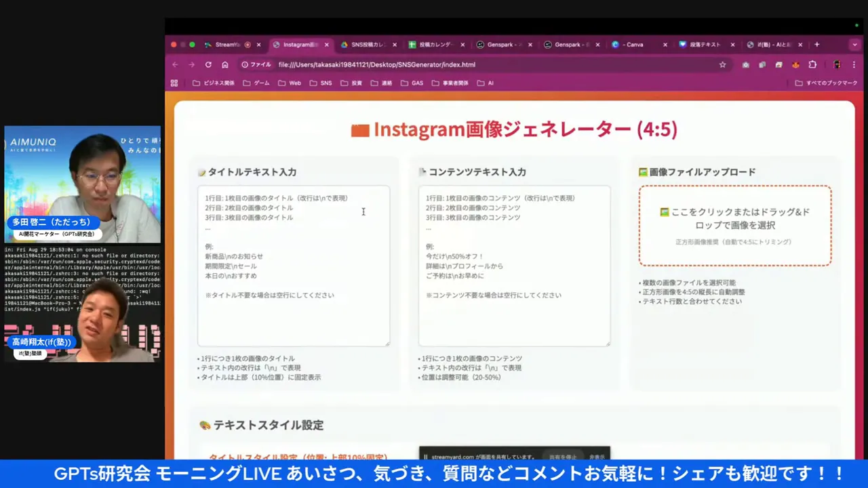Image resolution: width=868 pixels, height=488 pixels.
Task: Open the Chrome three-dot menu
Action: (854, 65)
